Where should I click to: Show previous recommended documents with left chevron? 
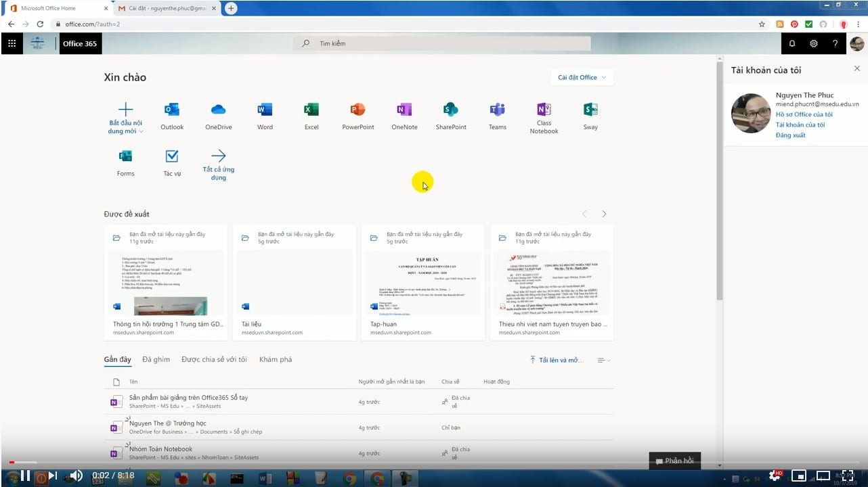584,214
